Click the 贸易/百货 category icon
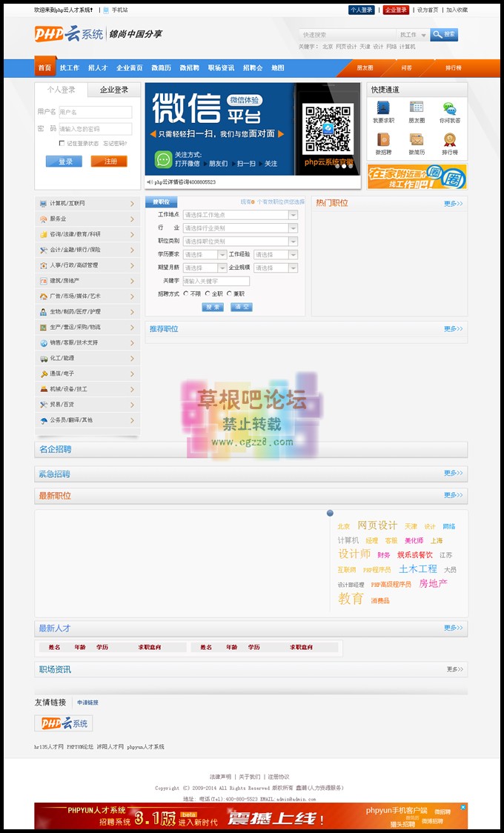Image resolution: width=504 pixels, height=833 pixels. 43,405
